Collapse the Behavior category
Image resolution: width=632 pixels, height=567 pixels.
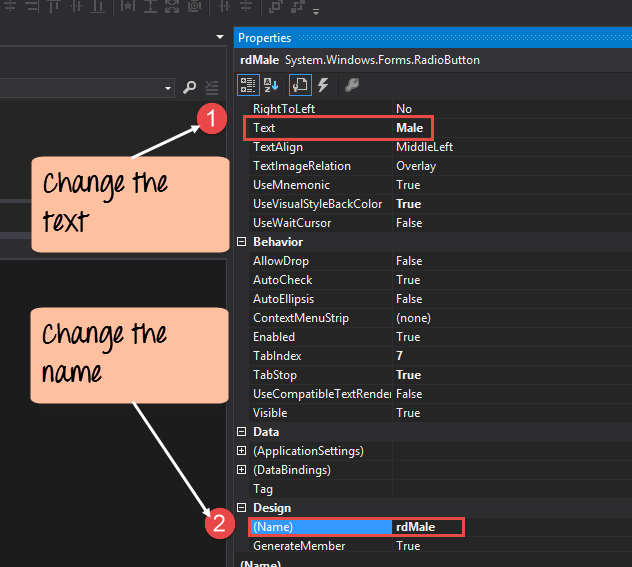241,242
